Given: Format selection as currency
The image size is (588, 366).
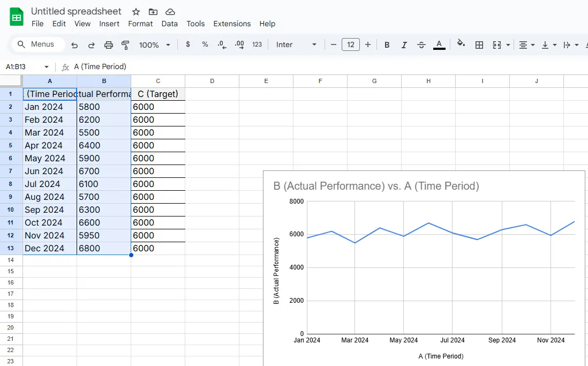Looking at the screenshot, I should [188, 44].
